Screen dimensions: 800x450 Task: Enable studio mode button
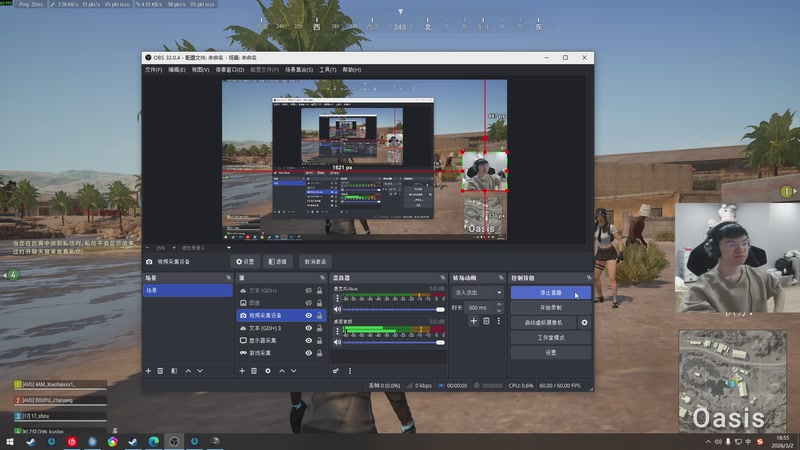tap(551, 337)
